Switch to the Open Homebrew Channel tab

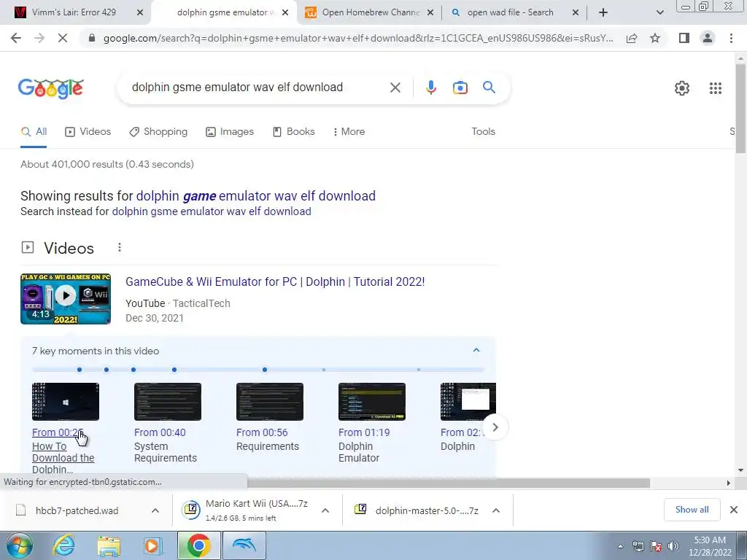tap(369, 13)
